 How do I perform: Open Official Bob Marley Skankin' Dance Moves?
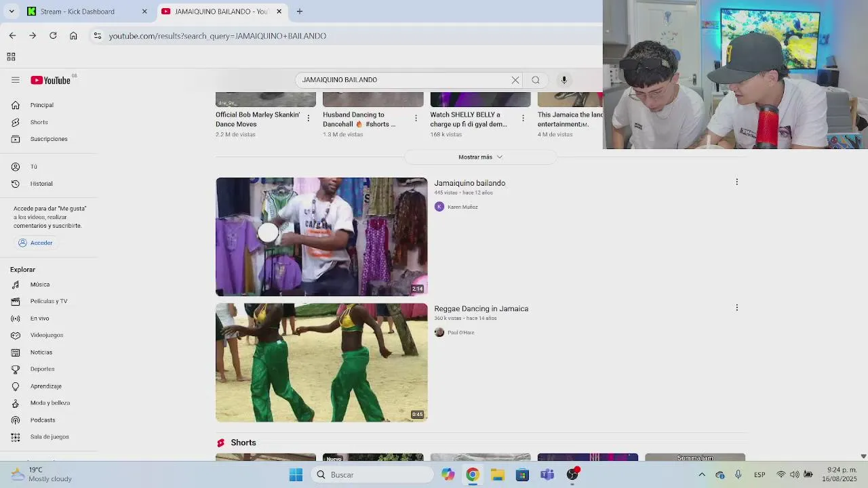pyautogui.click(x=258, y=119)
